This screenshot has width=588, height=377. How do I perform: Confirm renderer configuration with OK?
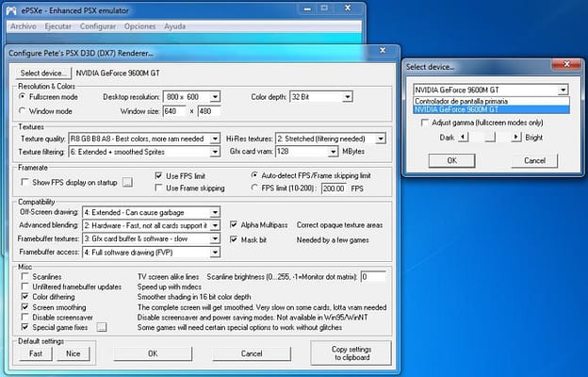click(153, 353)
